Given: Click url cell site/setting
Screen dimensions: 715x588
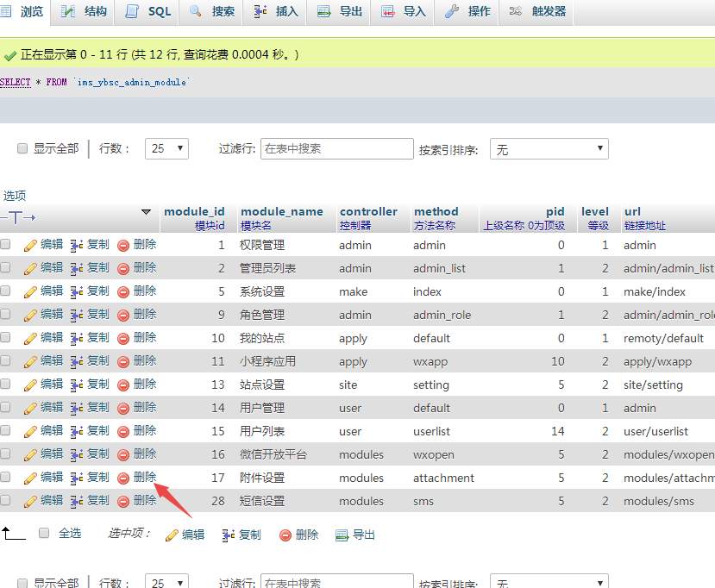Looking at the screenshot, I should pos(653,385).
